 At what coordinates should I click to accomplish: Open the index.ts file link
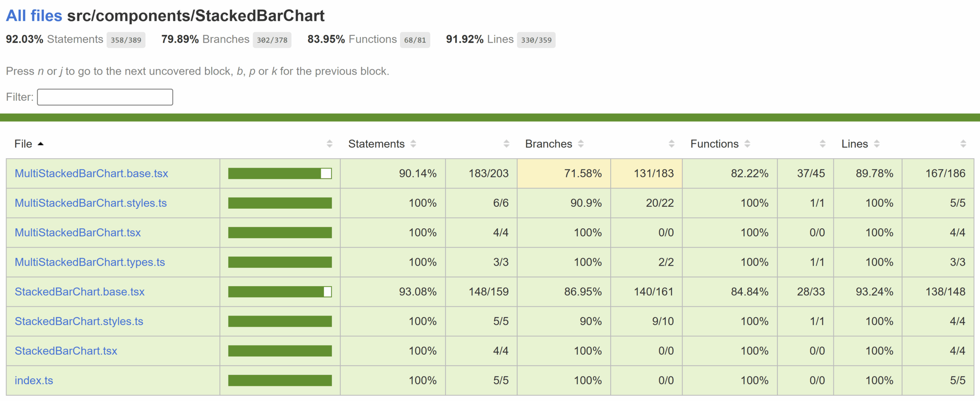tap(34, 381)
